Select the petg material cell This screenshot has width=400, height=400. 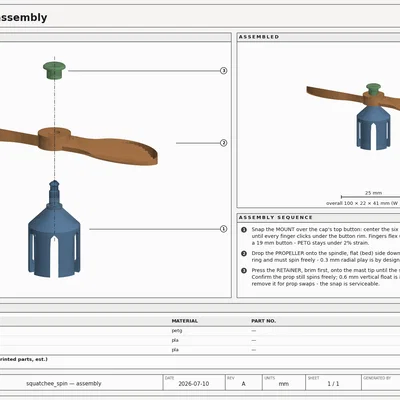pyautogui.click(x=177, y=331)
